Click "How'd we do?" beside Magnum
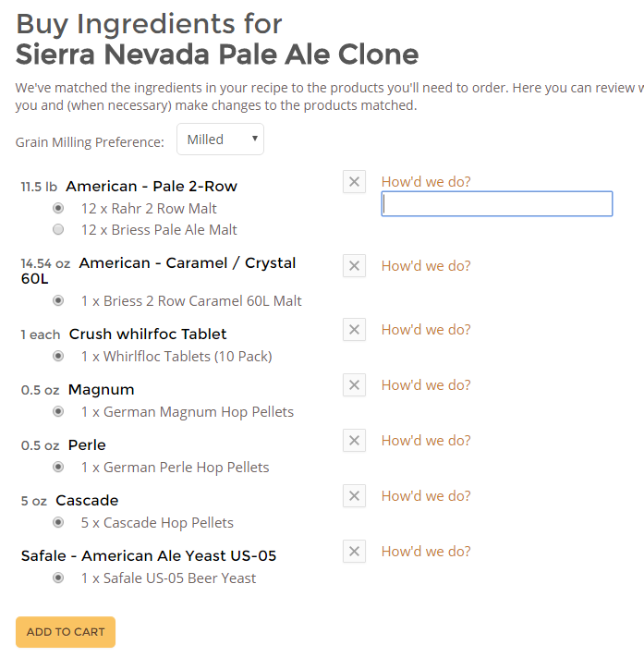This screenshot has width=644, height=669. click(x=426, y=385)
